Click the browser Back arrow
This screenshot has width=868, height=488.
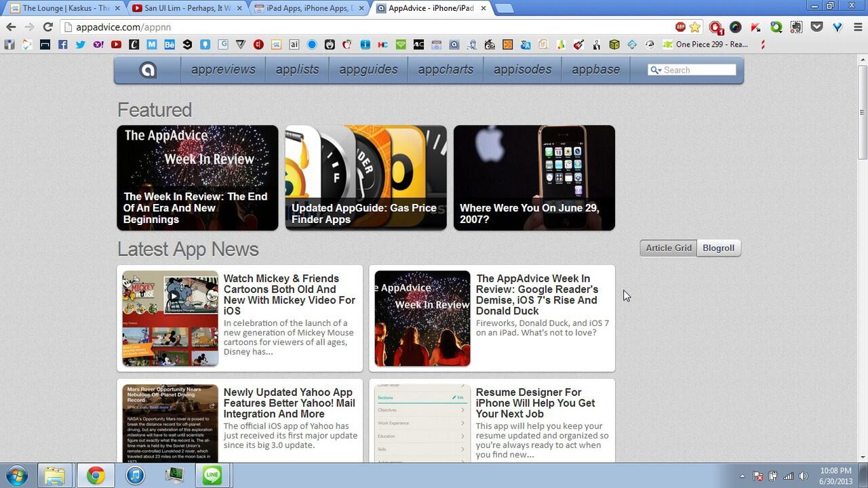point(11,27)
